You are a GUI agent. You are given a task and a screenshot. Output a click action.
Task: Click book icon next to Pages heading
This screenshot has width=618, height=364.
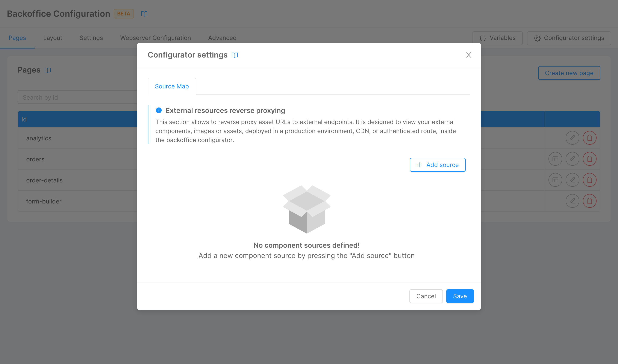click(x=48, y=70)
